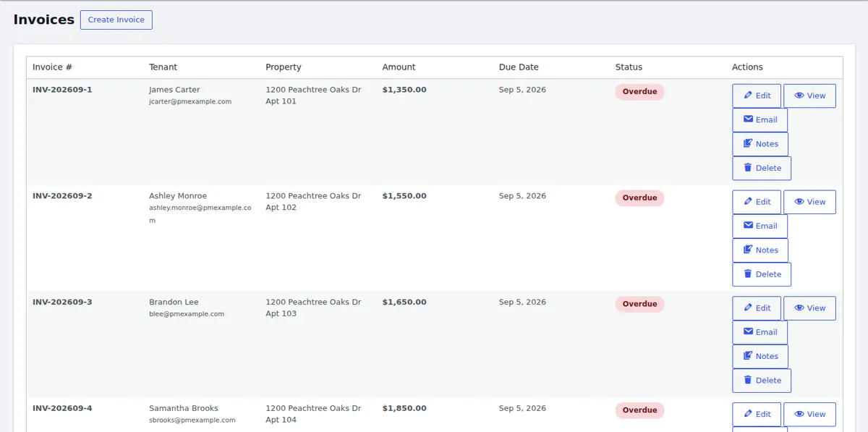
Task: Click tenant name Ashley Monroe
Action: click(x=178, y=196)
